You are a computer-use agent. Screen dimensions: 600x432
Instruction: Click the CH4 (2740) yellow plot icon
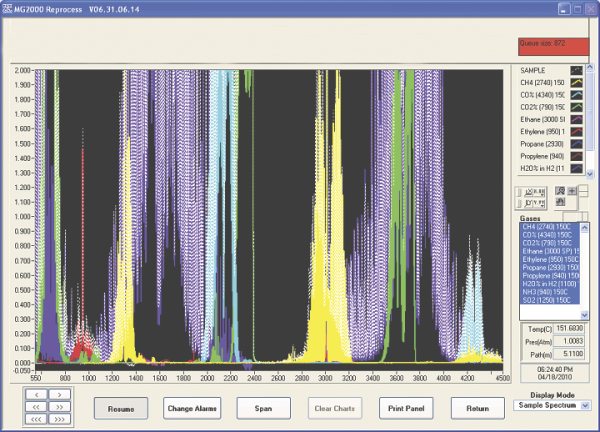click(x=576, y=83)
